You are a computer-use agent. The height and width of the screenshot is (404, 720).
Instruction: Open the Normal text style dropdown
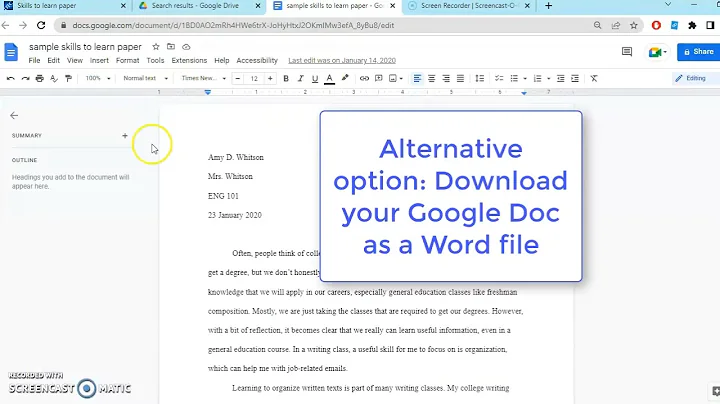coord(145,79)
